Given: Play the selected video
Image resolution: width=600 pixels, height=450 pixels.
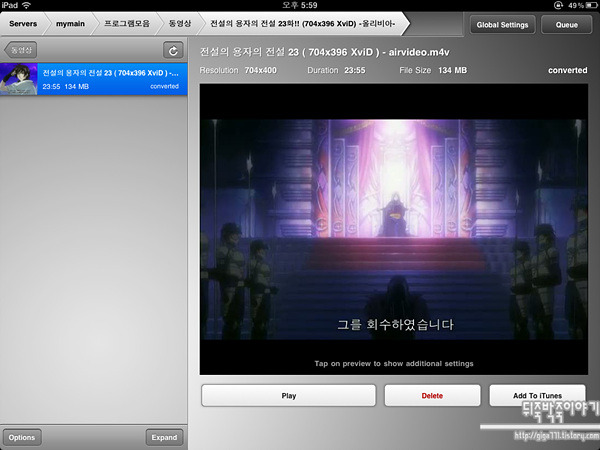Looking at the screenshot, I should 288,396.
